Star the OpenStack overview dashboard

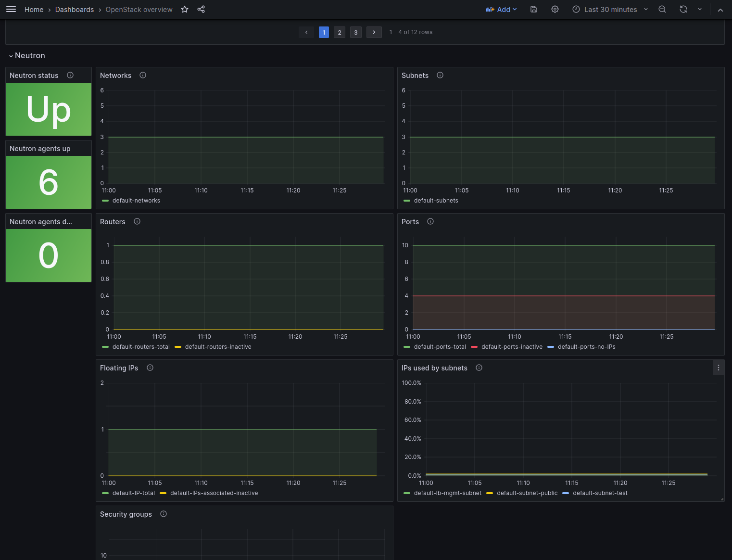click(x=185, y=9)
